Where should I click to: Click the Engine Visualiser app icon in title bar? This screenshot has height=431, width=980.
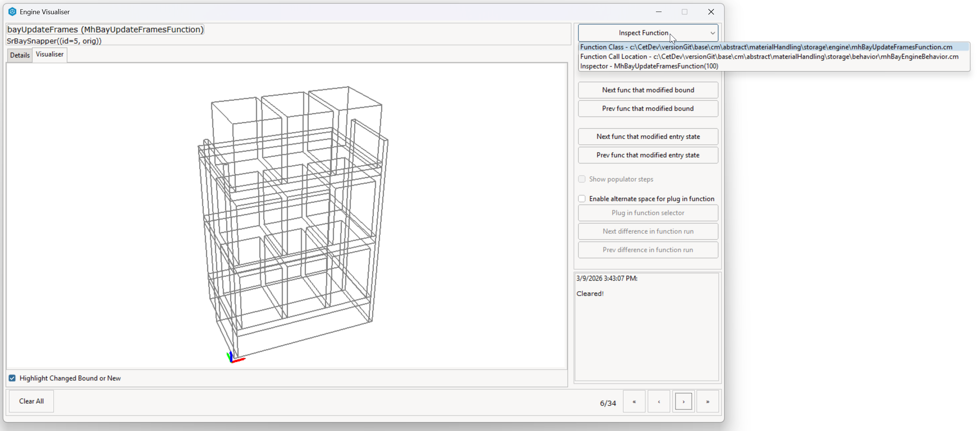point(12,12)
